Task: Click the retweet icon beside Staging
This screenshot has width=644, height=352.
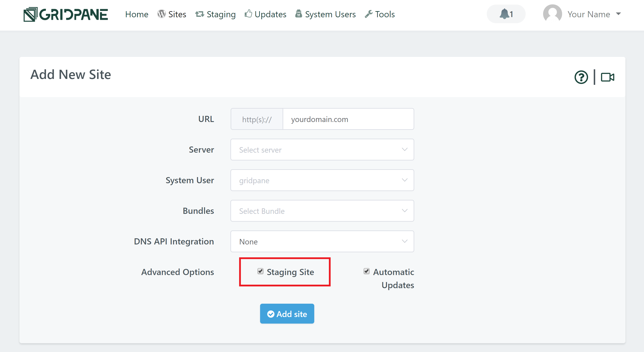Action: point(200,14)
